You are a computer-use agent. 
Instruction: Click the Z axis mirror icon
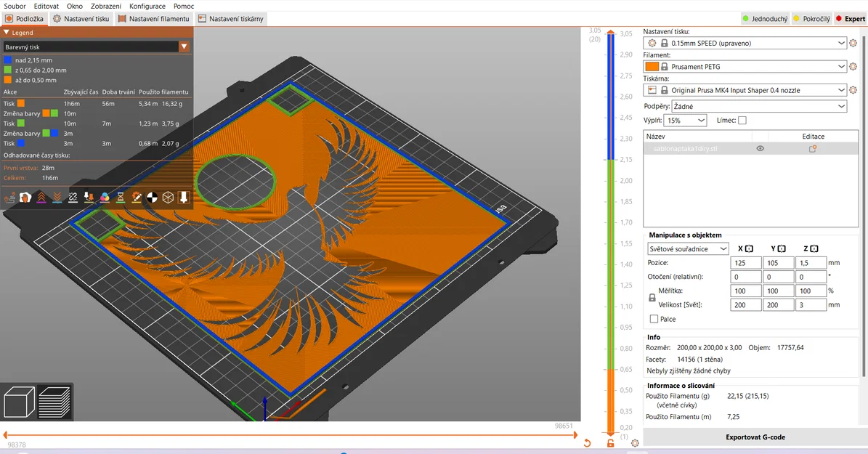pos(814,249)
